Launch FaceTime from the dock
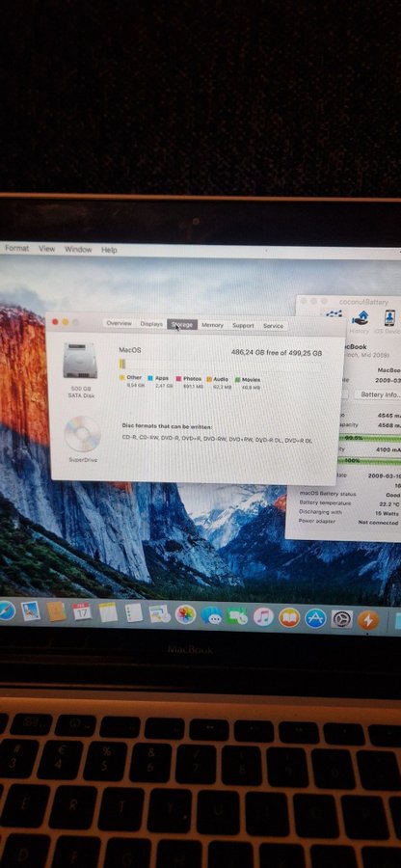The image size is (401, 868). [237, 616]
